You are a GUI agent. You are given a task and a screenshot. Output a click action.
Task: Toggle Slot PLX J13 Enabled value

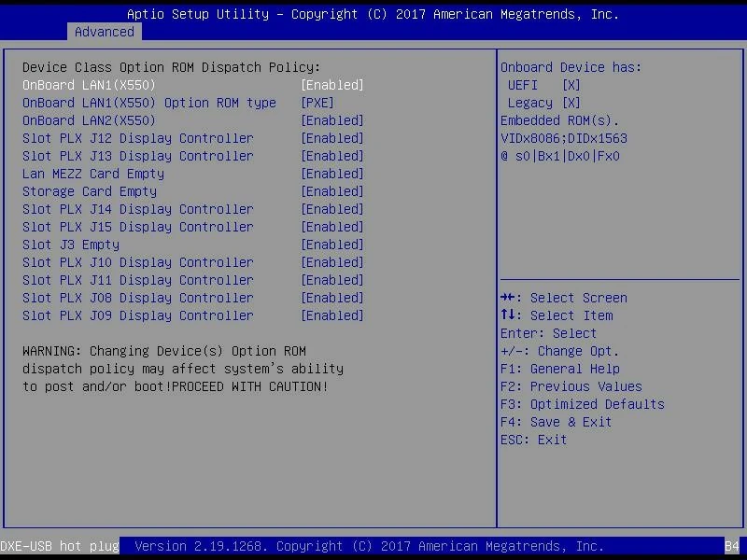pos(331,156)
